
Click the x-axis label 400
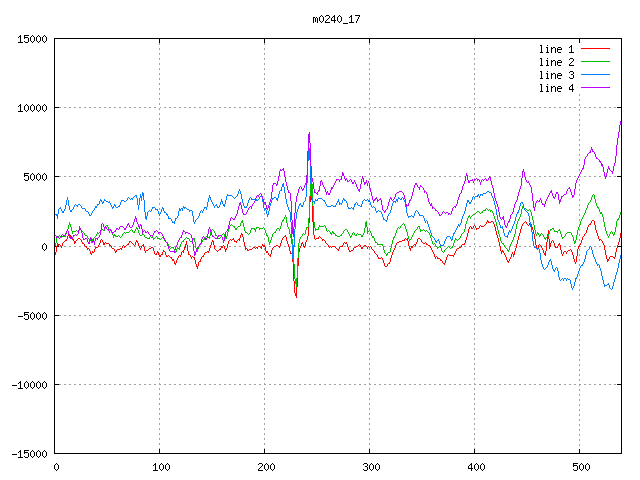point(476,467)
